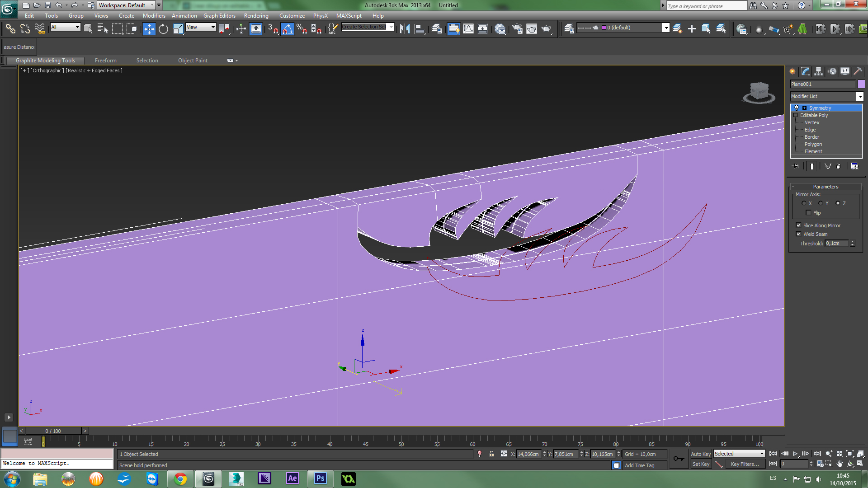Switch to the Freeform ribbon tab
Viewport: 868px width, 488px height.
click(105, 61)
